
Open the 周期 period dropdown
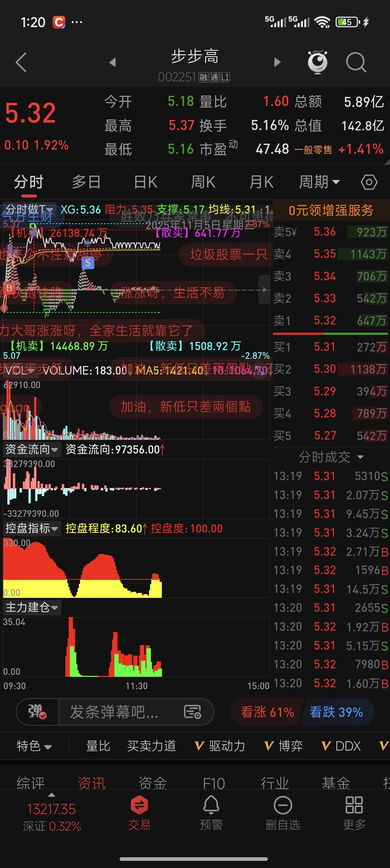point(319,182)
